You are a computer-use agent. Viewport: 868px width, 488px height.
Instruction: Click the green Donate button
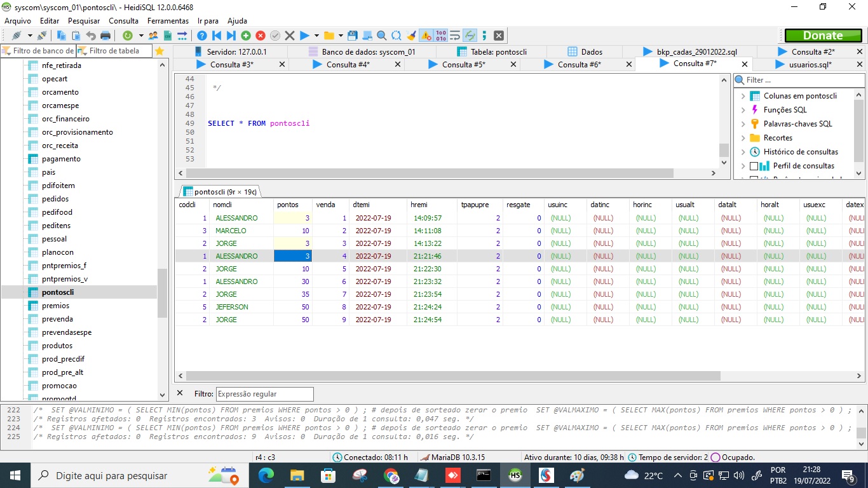coord(822,36)
